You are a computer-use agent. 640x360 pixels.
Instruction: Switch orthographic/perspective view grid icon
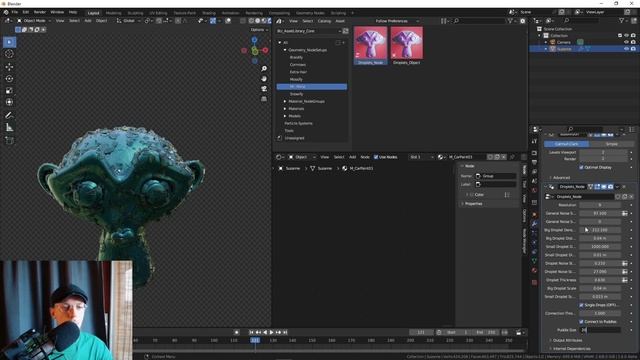(264, 99)
